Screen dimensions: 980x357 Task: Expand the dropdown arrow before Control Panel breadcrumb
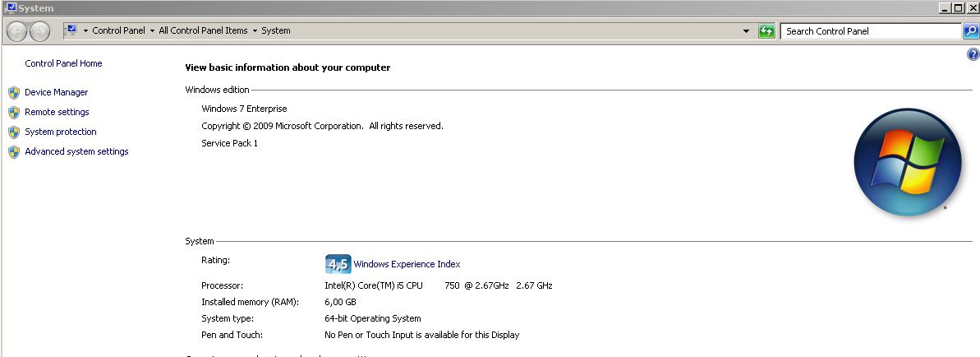(85, 30)
